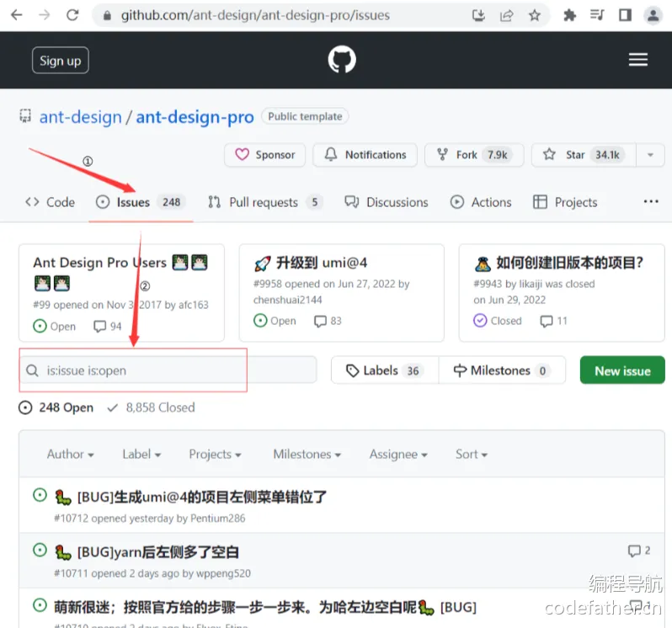
Task: Click the Sign up button
Action: [x=61, y=61]
